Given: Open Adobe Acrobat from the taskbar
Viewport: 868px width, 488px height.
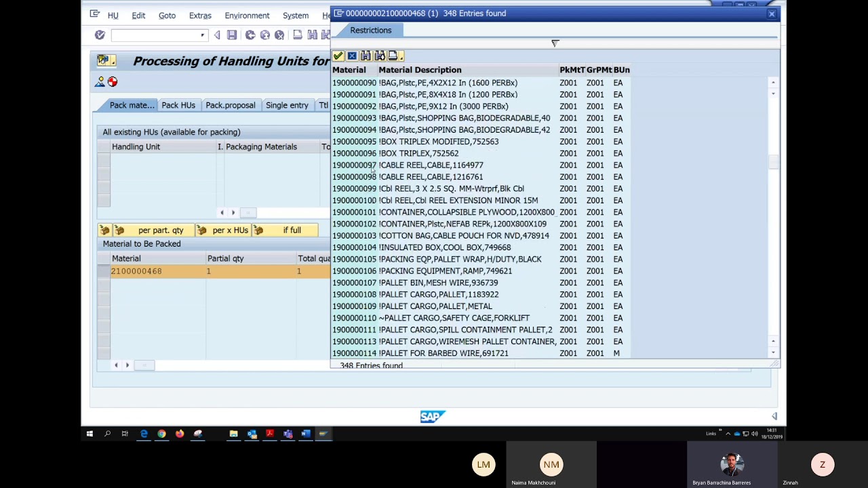Looking at the screenshot, I should point(270,434).
